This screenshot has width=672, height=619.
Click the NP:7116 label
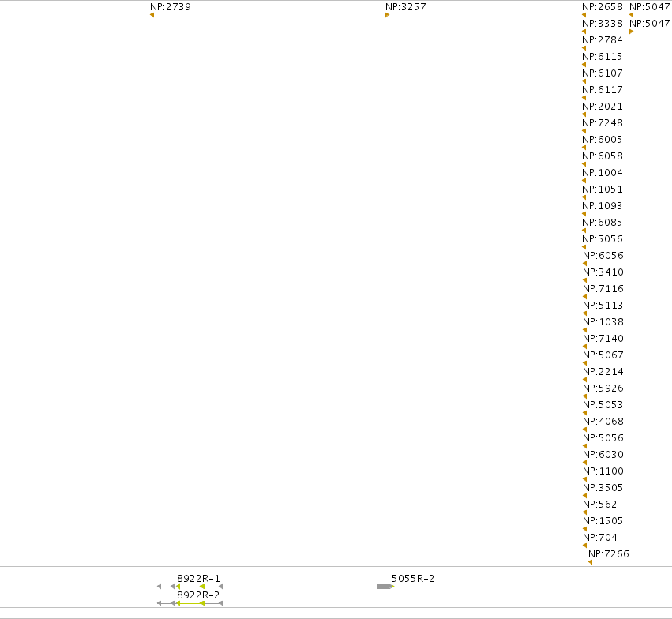tap(603, 289)
